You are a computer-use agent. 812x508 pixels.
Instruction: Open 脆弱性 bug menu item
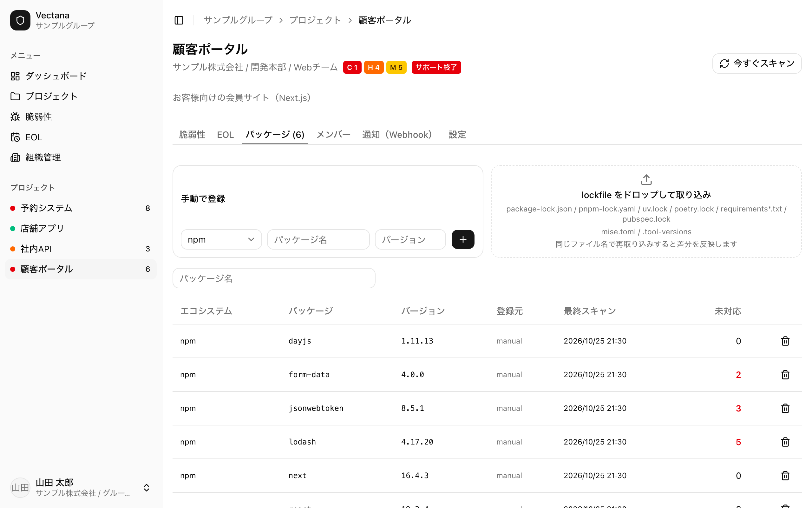pyautogui.click(x=81, y=117)
